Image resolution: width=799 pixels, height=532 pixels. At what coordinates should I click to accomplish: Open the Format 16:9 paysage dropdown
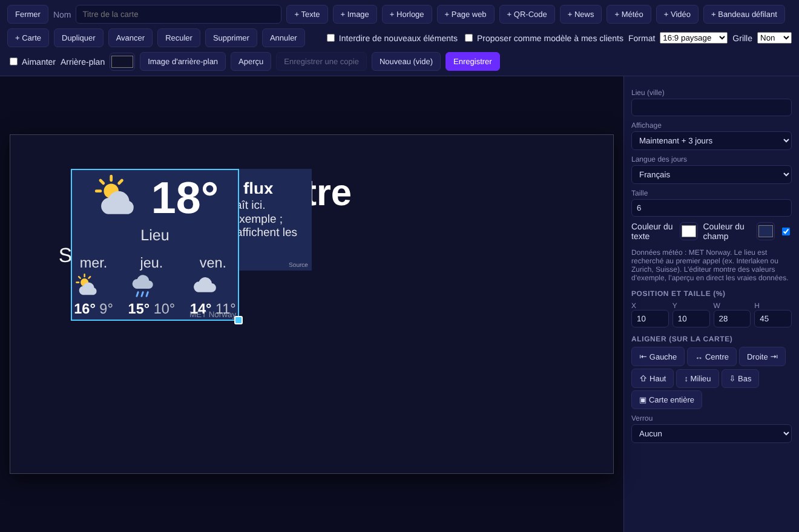click(x=694, y=38)
